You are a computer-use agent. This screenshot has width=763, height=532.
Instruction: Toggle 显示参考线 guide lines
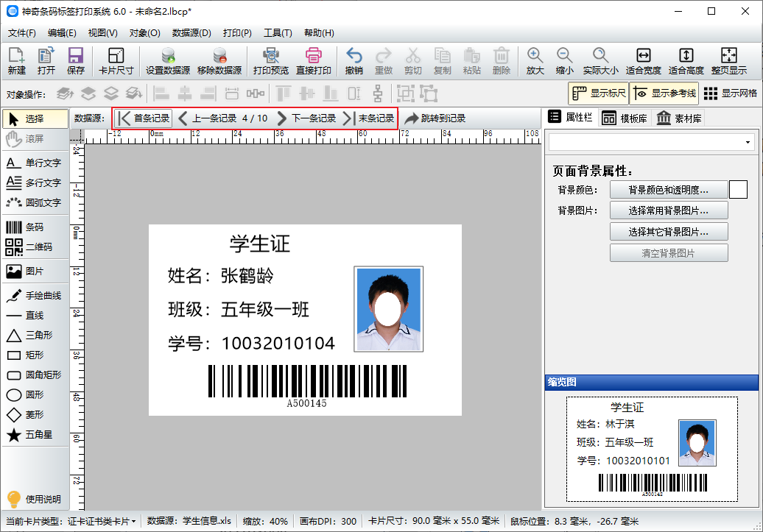(664, 93)
